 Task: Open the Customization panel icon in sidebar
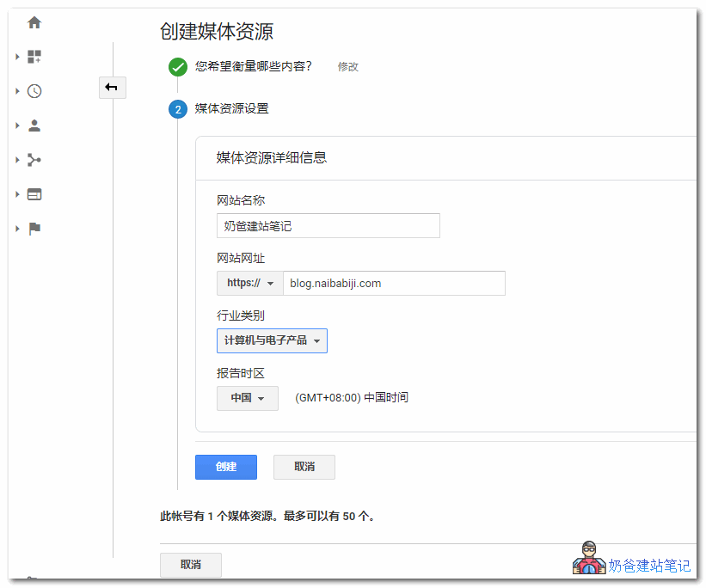coord(34,57)
